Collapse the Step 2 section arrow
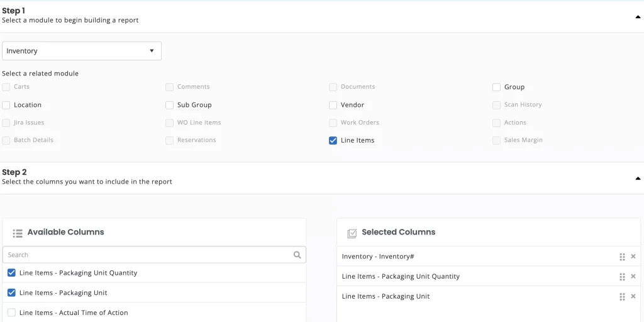Viewport: 644px width, 322px height. coord(638,178)
